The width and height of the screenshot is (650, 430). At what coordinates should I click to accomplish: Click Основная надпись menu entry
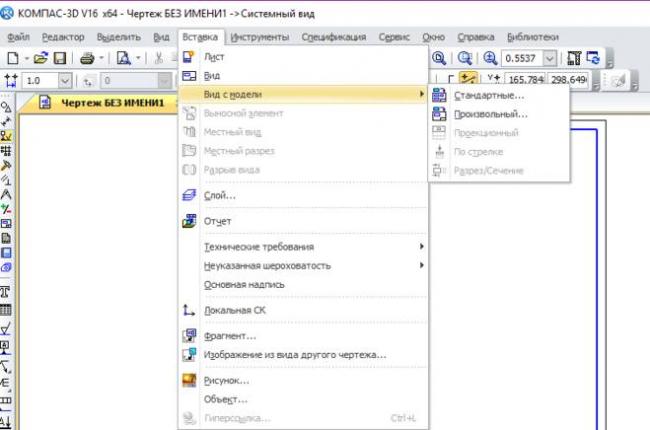[244, 284]
